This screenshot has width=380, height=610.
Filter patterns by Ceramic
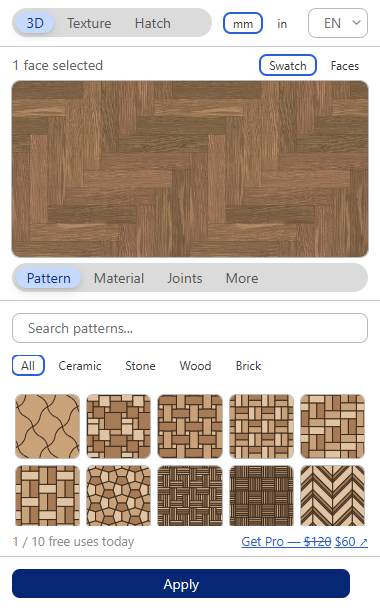coord(80,366)
